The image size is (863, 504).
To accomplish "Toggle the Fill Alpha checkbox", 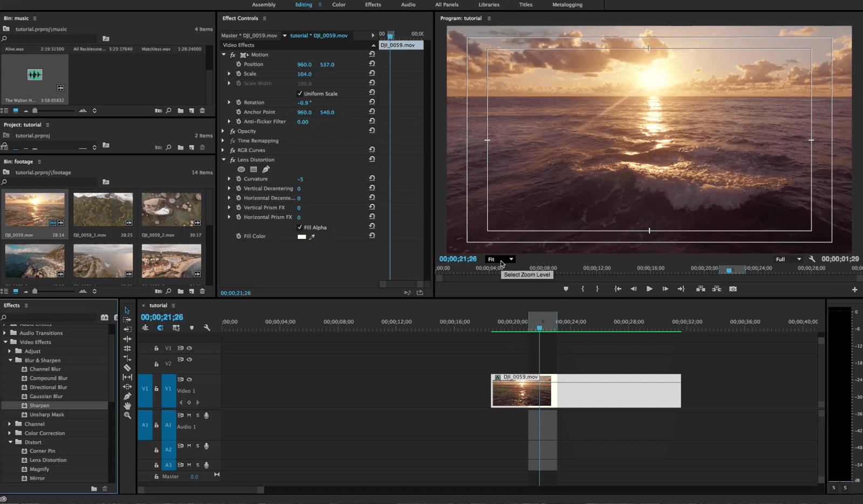I will pos(300,227).
